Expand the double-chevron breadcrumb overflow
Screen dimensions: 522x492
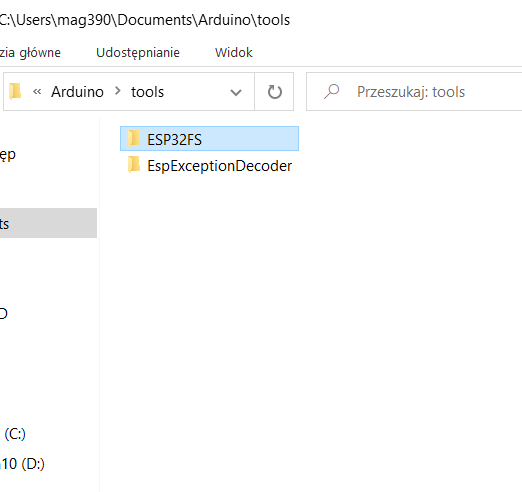point(37,92)
